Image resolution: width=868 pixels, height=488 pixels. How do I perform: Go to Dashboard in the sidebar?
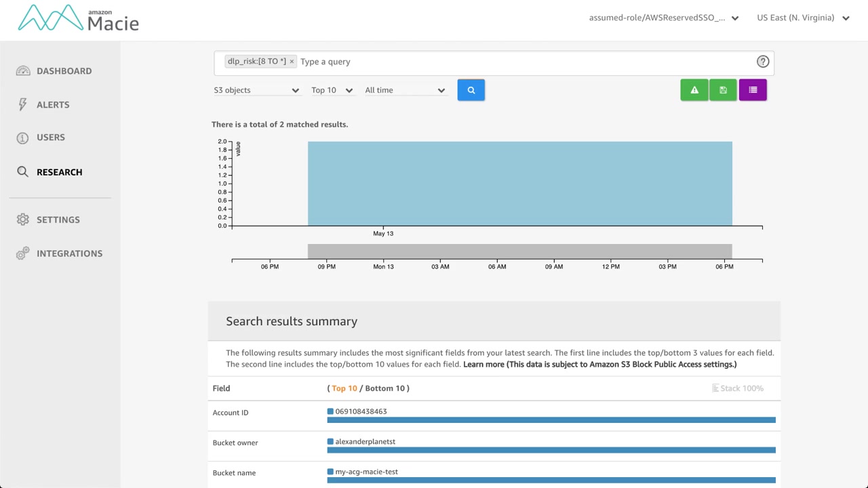coord(64,71)
